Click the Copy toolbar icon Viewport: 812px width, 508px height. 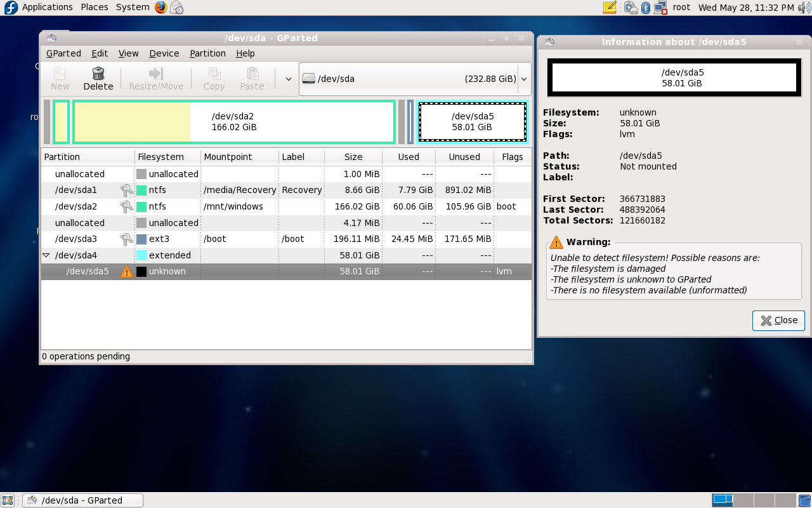[214, 73]
